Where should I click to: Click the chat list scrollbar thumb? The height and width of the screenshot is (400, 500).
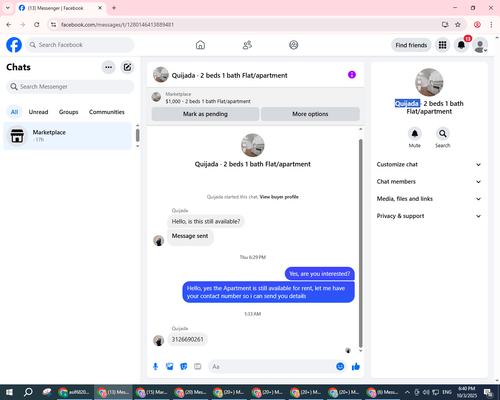pyautogui.click(x=137, y=135)
